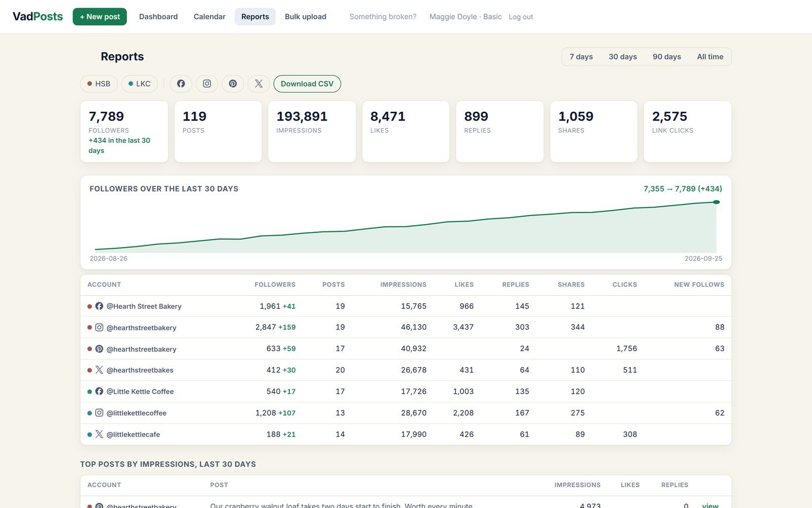Click the Maggie Doyle · Basic account label
Image resolution: width=812 pixels, height=508 pixels.
(465, 17)
